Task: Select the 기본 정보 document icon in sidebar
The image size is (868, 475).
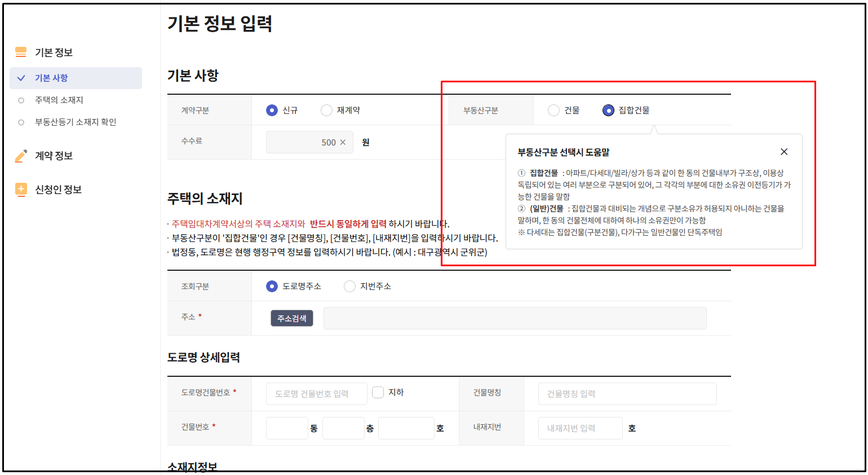Action: click(x=21, y=52)
